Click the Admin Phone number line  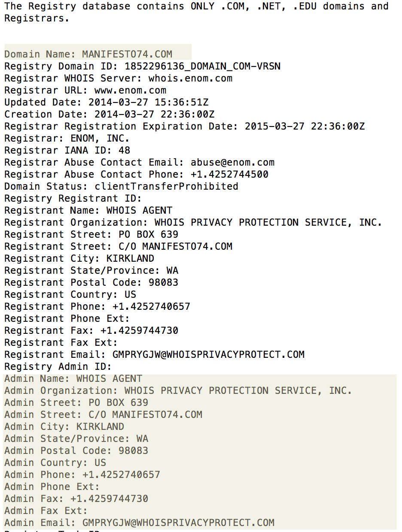pos(82,475)
